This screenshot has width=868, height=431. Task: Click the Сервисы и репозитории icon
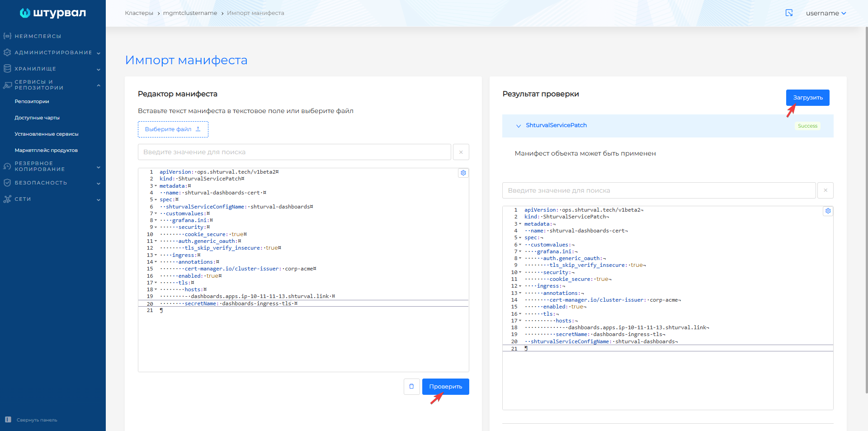coord(7,85)
